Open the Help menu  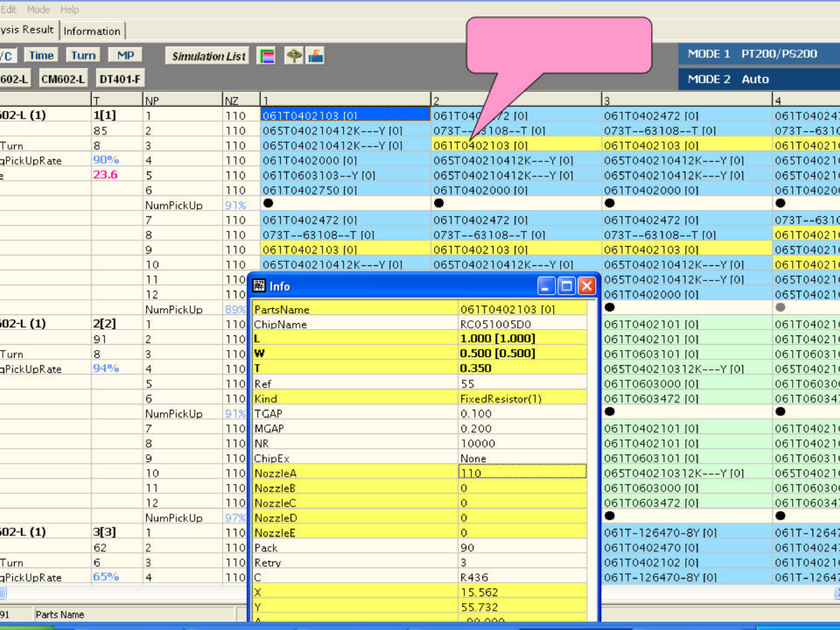click(69, 9)
